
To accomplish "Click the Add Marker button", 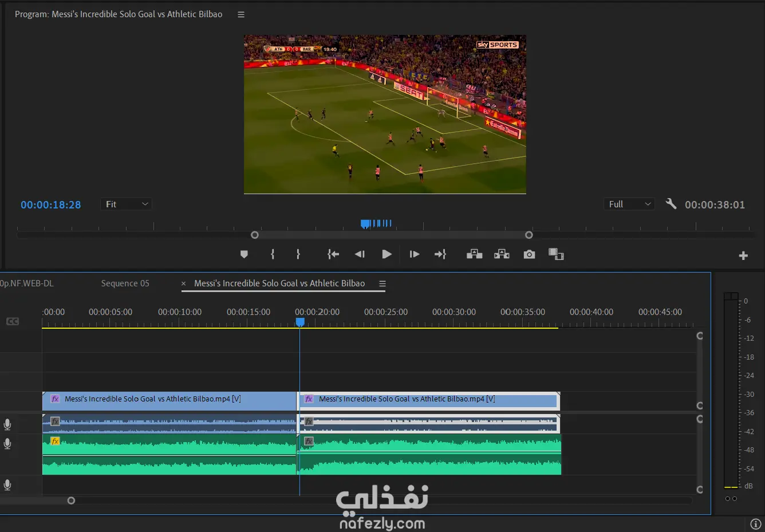I will pos(244,254).
